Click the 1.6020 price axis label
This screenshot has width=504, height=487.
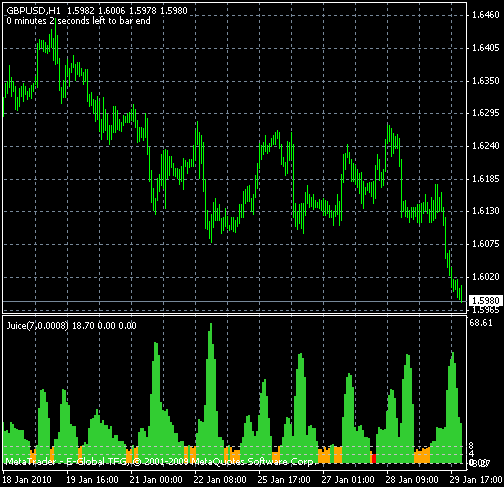point(486,277)
